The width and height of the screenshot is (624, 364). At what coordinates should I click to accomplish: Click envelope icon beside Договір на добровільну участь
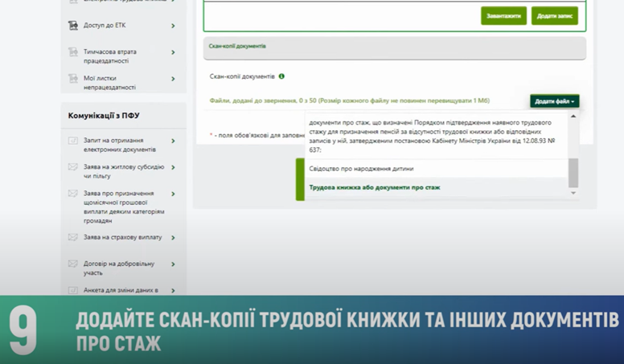tap(72, 264)
